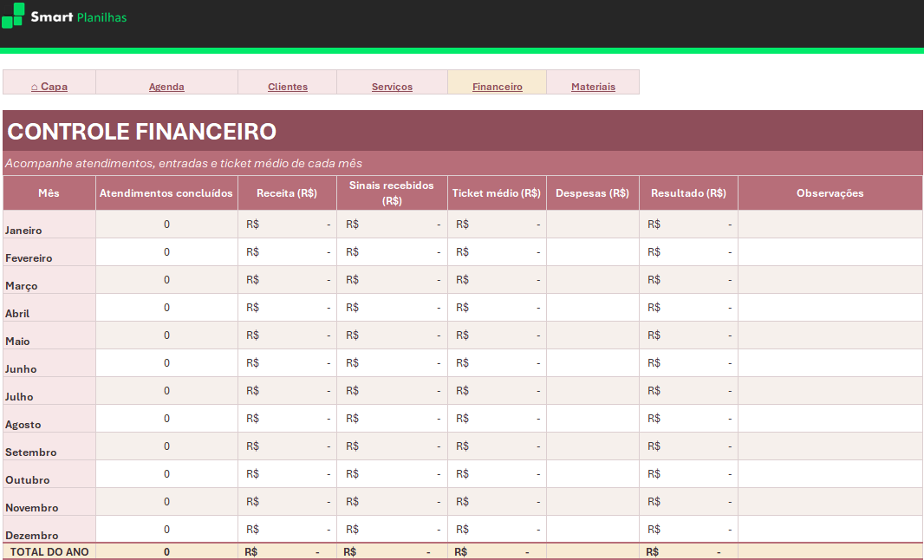Click the Observações cell for Novembro
Screen dimensions: 924x560
(x=830, y=501)
